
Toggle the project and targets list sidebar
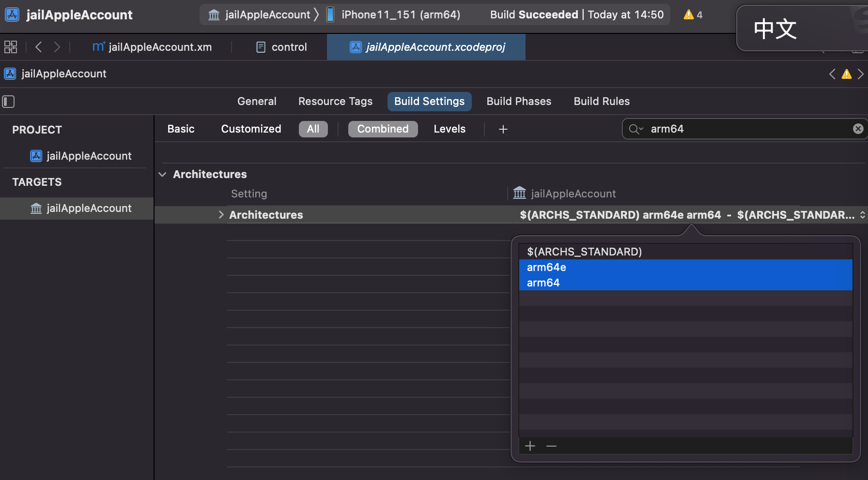point(9,102)
